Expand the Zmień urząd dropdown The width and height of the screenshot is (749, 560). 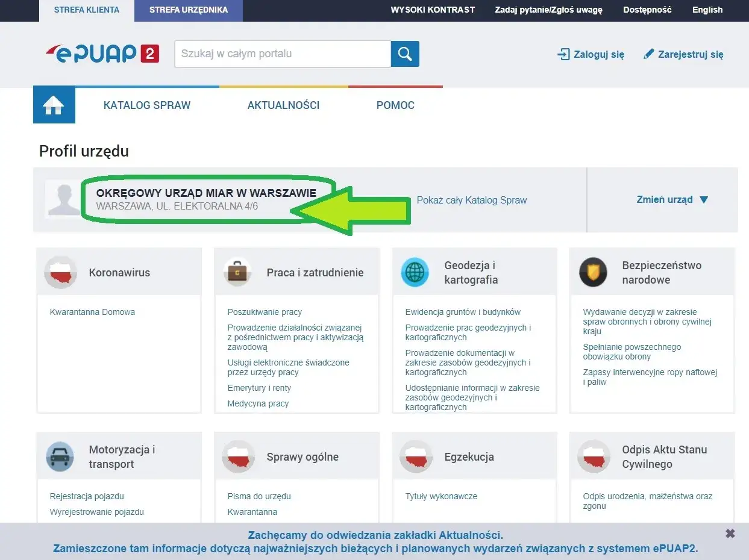tap(672, 199)
